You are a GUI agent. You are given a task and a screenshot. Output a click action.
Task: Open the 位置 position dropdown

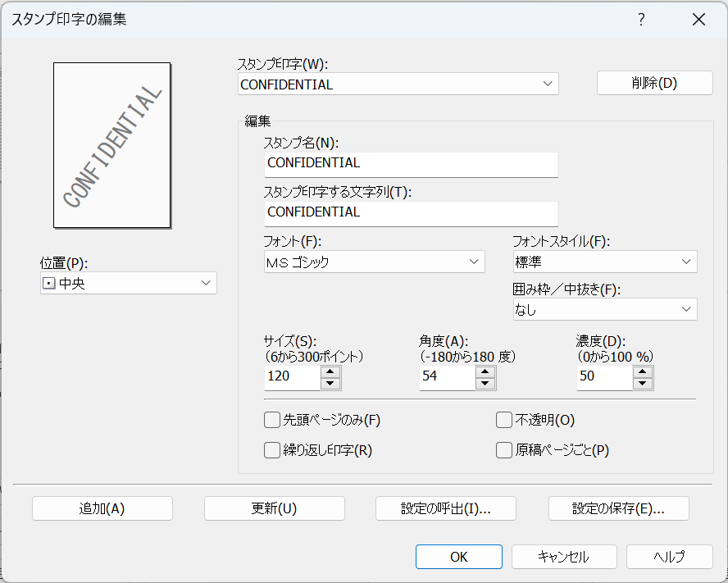click(205, 284)
